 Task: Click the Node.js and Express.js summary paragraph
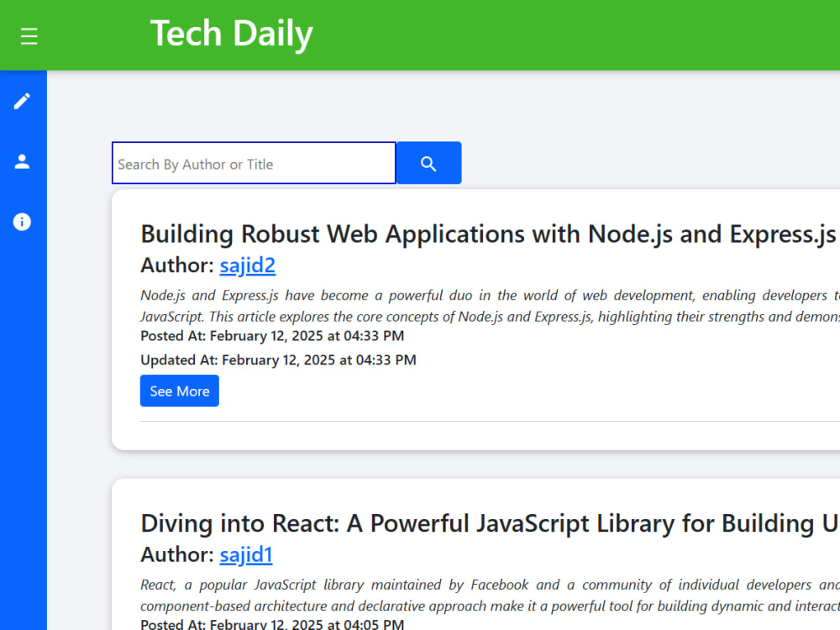click(491, 306)
